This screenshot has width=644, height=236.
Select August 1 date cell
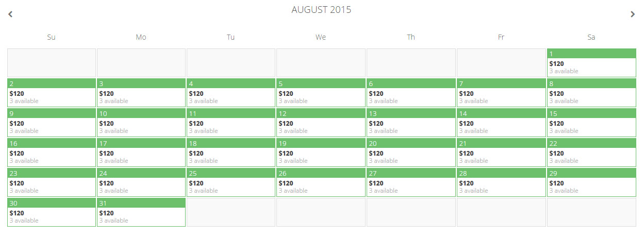591,63
